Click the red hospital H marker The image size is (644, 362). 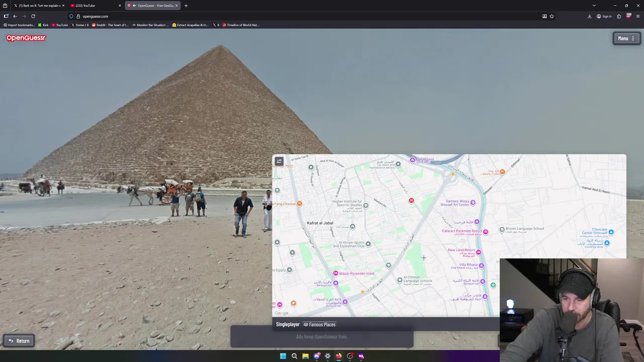click(411, 201)
